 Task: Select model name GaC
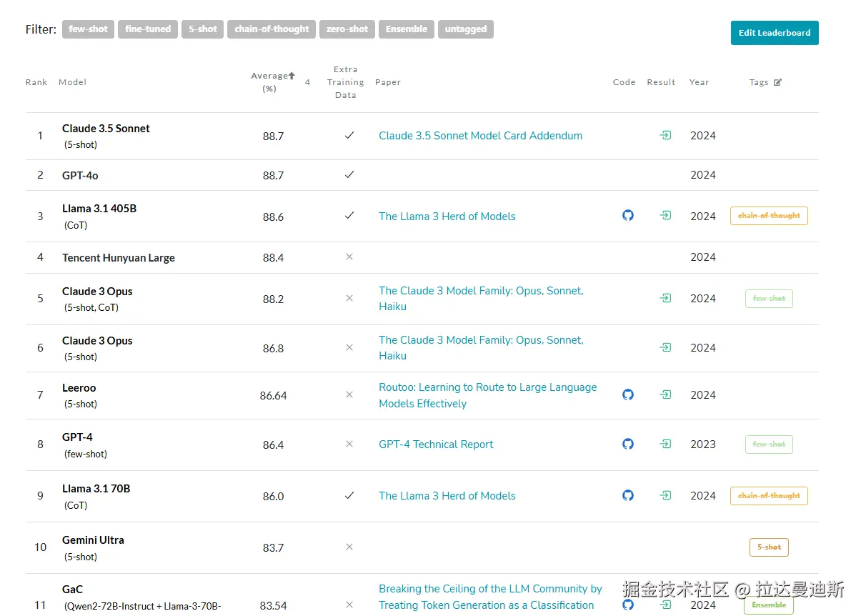coord(72,590)
